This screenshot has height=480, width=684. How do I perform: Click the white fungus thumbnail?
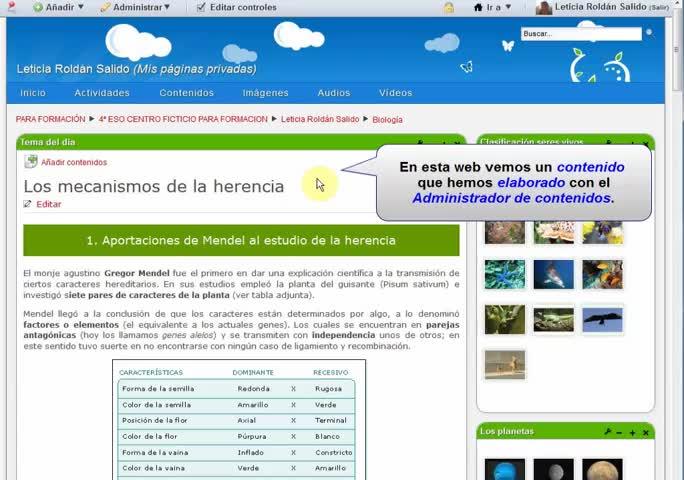(x=554, y=232)
